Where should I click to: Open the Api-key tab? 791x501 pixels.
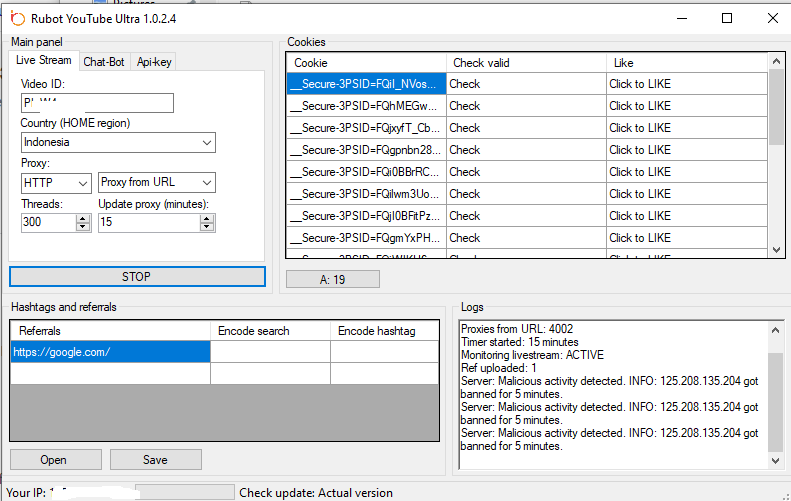pyautogui.click(x=154, y=62)
